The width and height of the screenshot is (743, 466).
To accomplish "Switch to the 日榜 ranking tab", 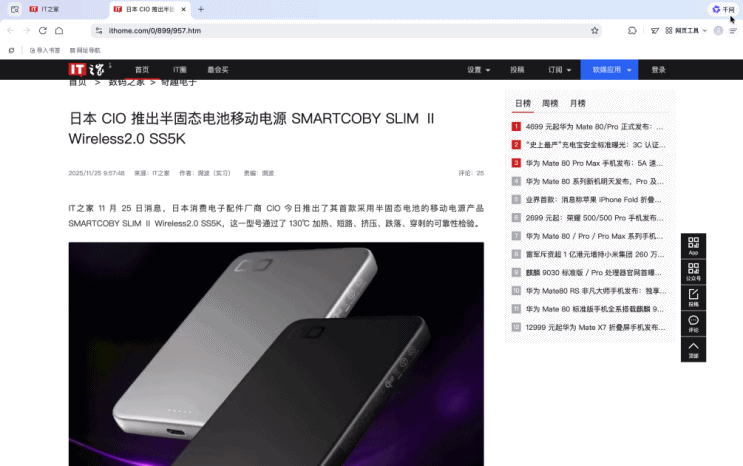I will (x=523, y=103).
